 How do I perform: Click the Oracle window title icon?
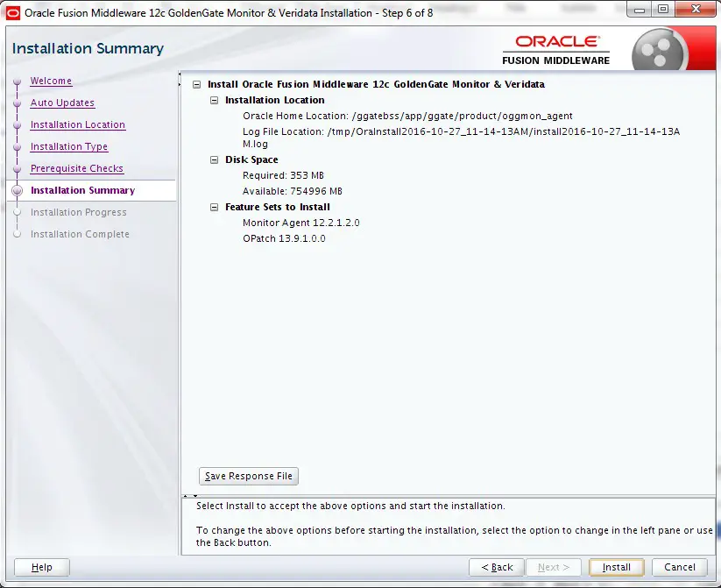13,13
